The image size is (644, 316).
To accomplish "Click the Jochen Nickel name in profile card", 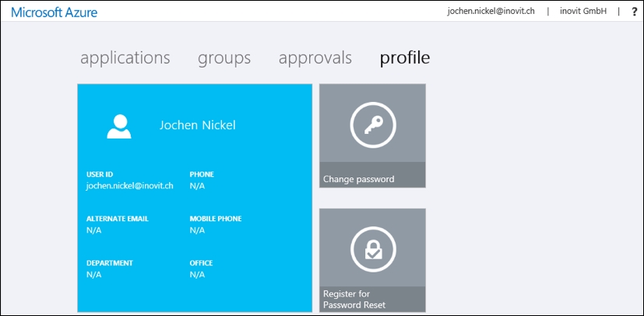I will (198, 125).
